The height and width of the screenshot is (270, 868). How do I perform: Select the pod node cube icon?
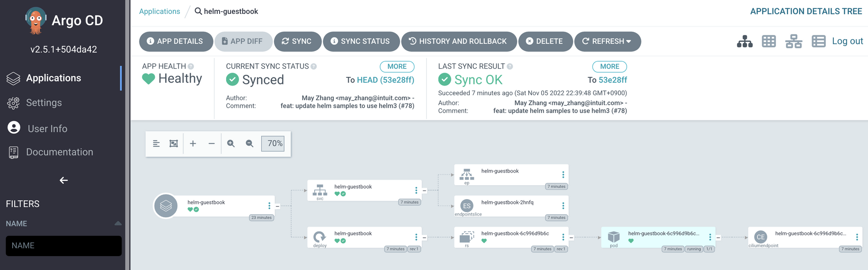[614, 237]
